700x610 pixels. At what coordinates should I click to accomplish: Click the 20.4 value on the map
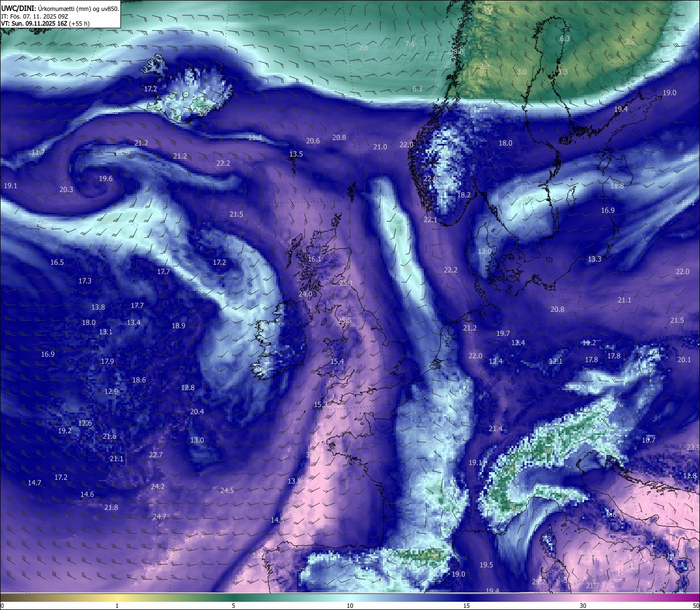[x=197, y=412]
